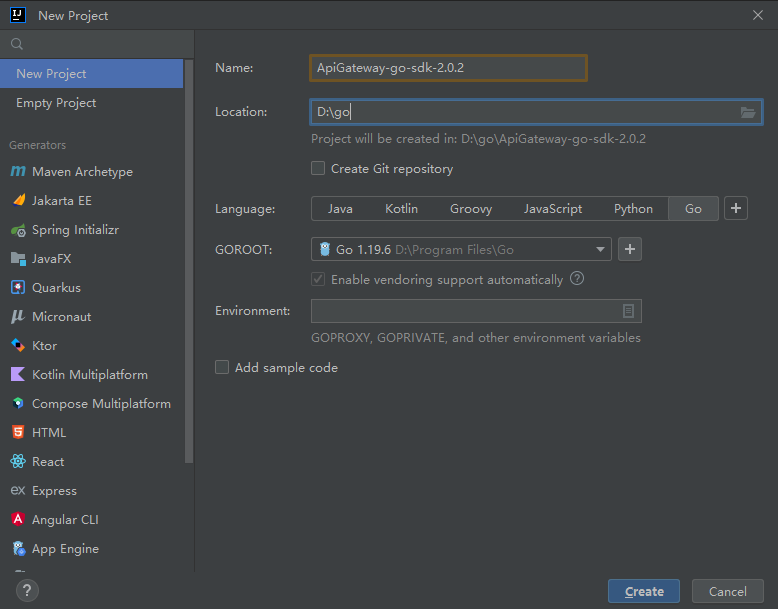Select the Maven Archetype generator
The height and width of the screenshot is (609, 778).
82,172
